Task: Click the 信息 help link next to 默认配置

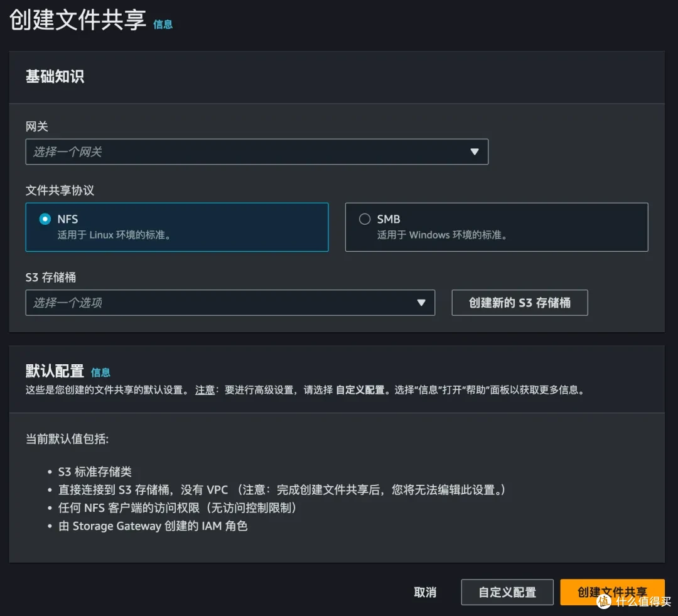Action: [x=100, y=372]
